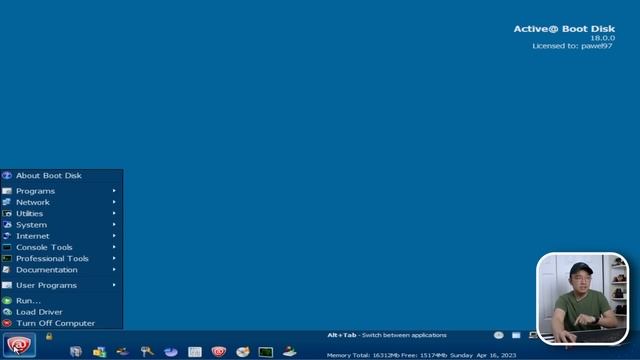The image size is (640, 360).
Task: Launch the keys icon password tool
Action: point(147,351)
